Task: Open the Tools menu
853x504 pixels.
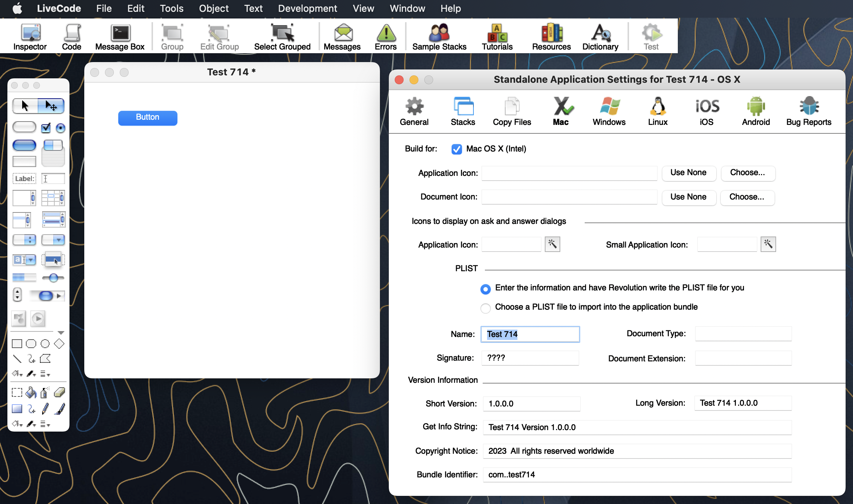Action: coord(171,8)
